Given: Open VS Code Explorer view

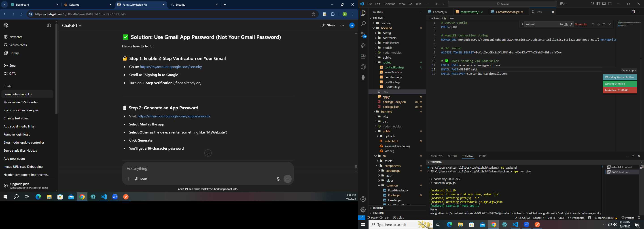Looking at the screenshot, I should point(363,13).
